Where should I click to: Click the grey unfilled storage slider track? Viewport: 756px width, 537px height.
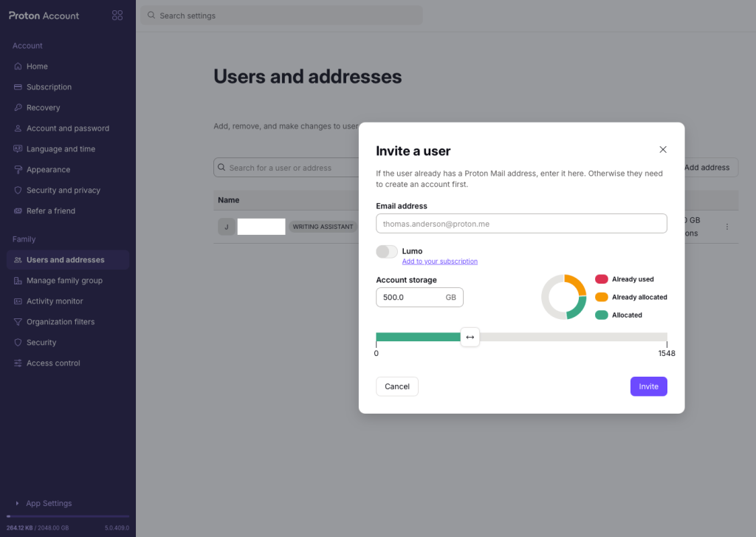573,337
